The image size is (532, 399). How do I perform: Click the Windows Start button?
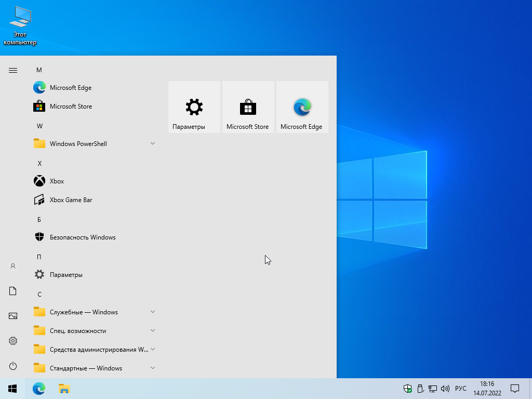pos(12,389)
